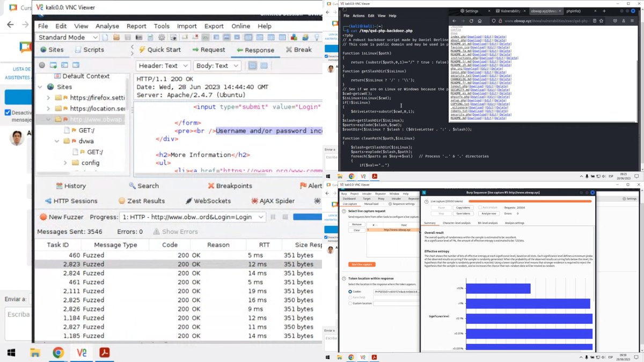This screenshot has width=644, height=362.
Task: Open the Standard Mode dropdown in ZAP
Action: click(x=68, y=38)
